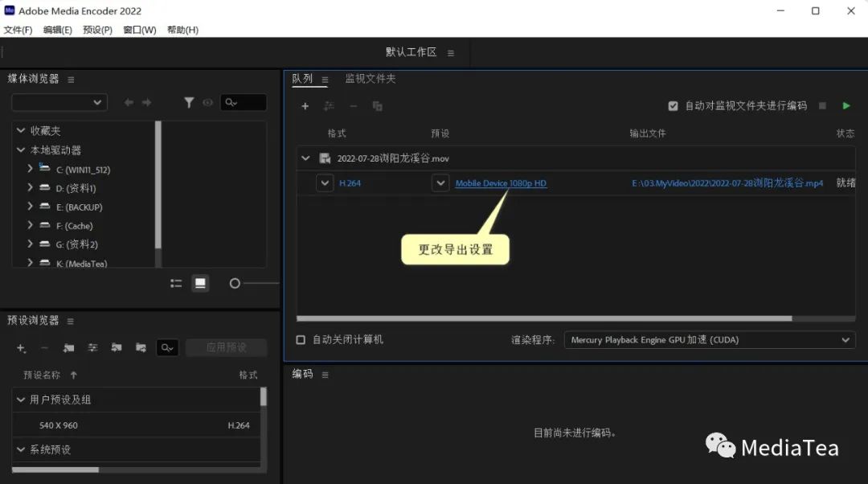Screen dimensions: 868x484
Task: Open the 编辑(E) menu
Action: [x=58, y=30]
